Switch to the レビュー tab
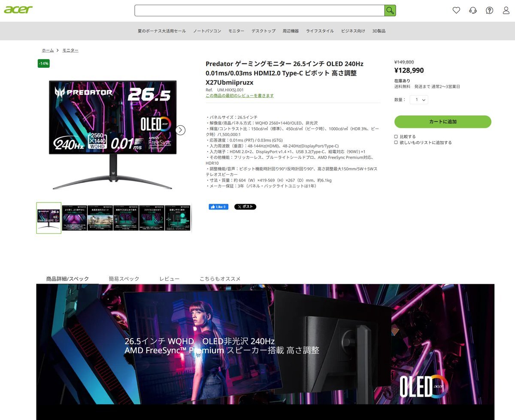 pos(170,279)
